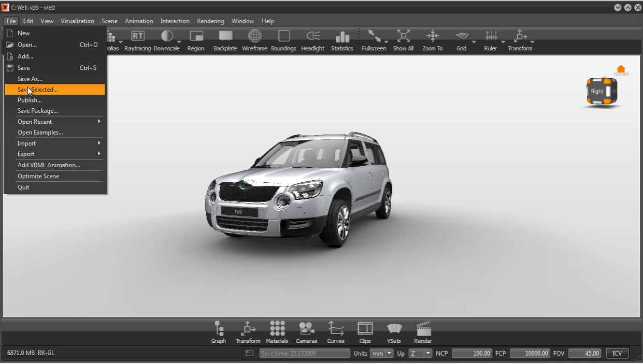Open the Clips module
Image resolution: width=643 pixels, height=364 pixels.
365,332
